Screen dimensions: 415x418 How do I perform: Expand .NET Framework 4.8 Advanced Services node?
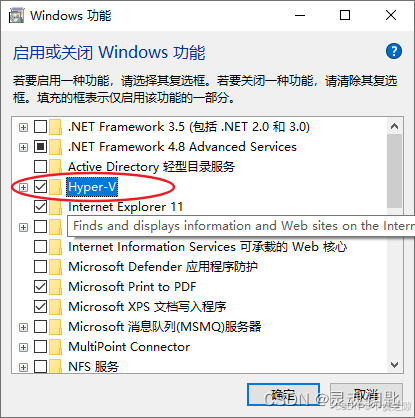(23, 147)
